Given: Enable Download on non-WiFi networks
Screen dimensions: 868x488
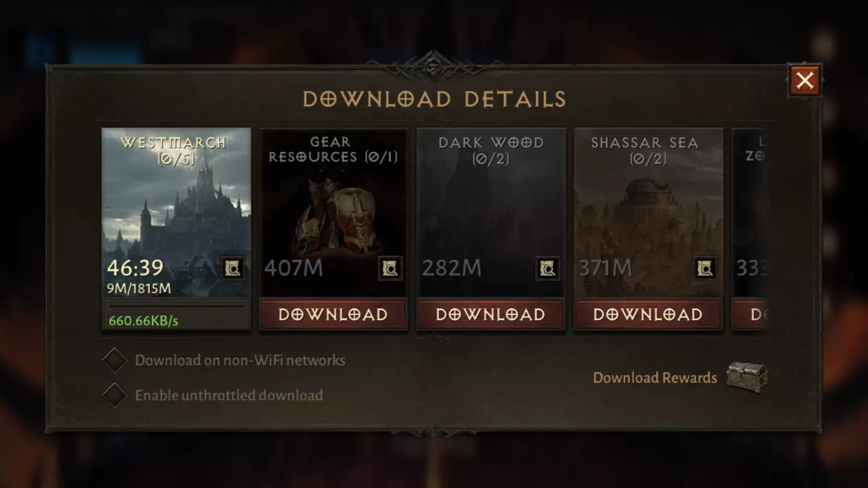Looking at the screenshot, I should pyautogui.click(x=115, y=360).
